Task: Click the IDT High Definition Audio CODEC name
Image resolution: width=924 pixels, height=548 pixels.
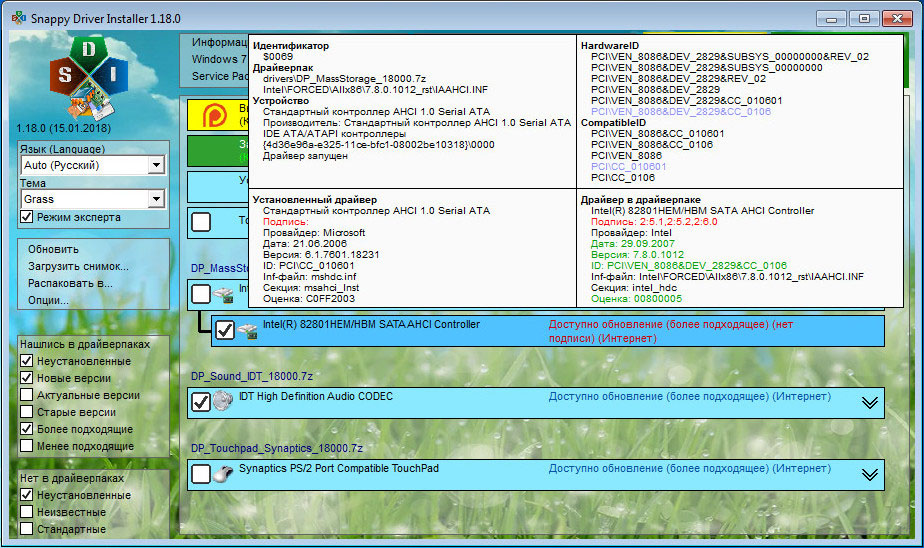Action: point(315,397)
